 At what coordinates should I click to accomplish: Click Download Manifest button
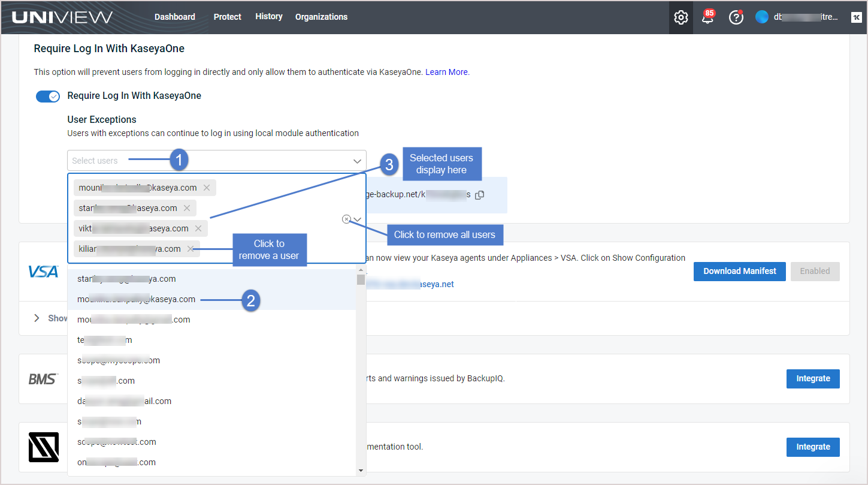[x=740, y=271]
